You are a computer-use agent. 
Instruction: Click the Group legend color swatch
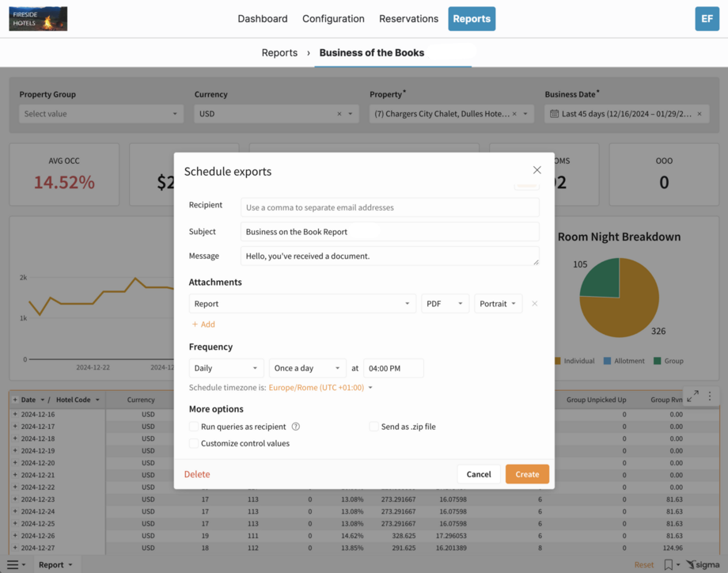coord(657,361)
